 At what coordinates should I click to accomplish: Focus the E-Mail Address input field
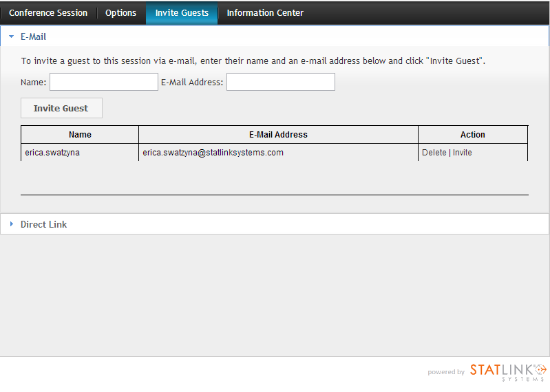[x=281, y=82]
